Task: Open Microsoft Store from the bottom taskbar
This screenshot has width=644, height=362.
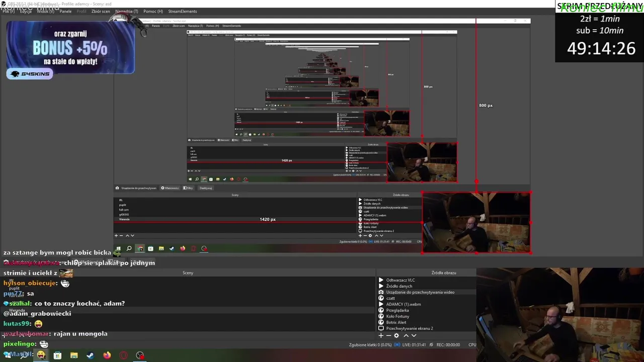Action: 57,355
